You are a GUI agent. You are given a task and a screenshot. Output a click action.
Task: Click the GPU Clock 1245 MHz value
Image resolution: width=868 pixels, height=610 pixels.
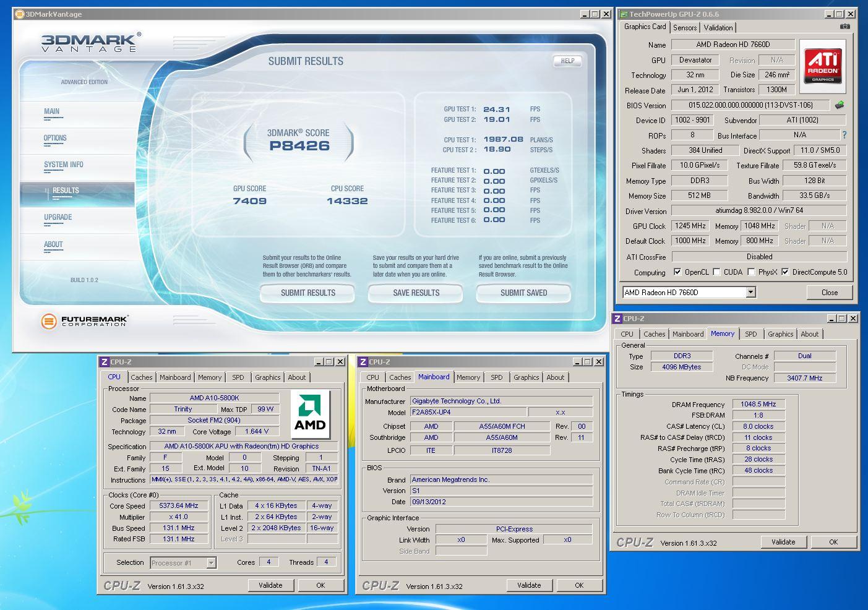coord(690,226)
